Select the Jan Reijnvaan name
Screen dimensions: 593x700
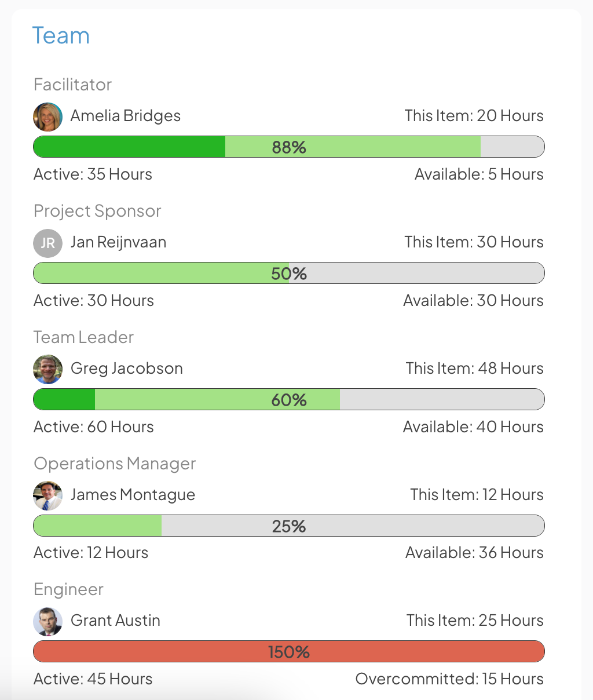[118, 242]
